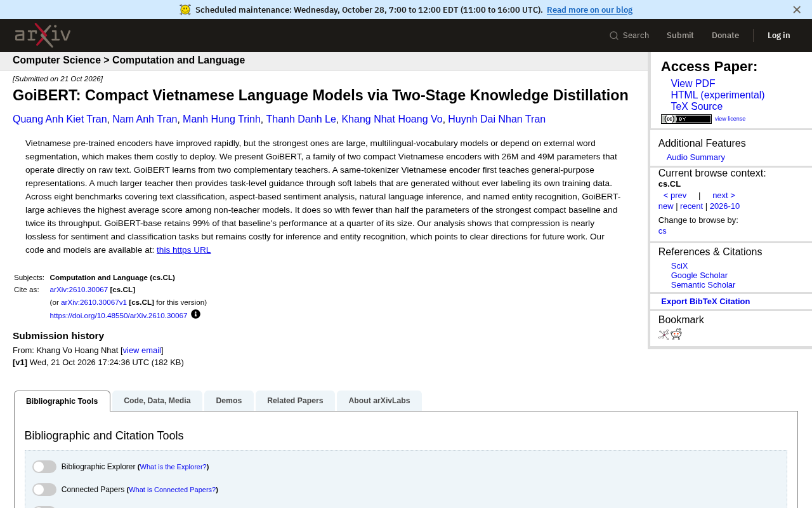Go to the next paper via next >
The image size is (812, 508).
(724, 196)
